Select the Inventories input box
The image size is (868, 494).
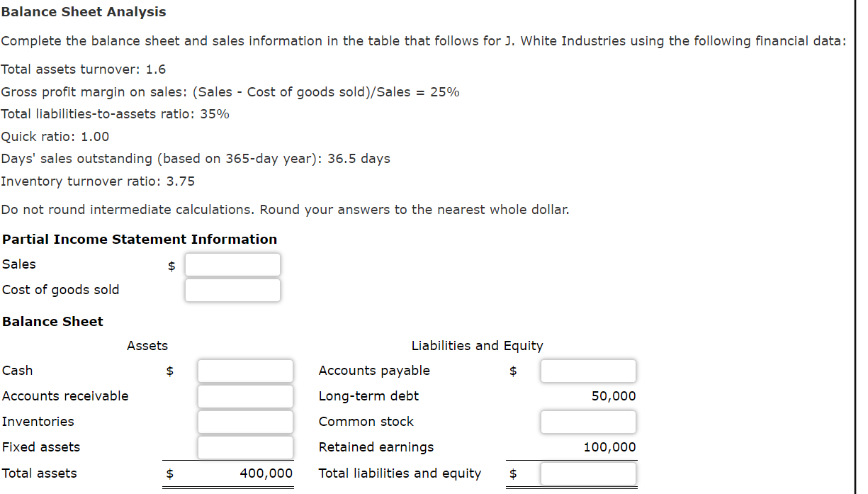[x=245, y=422]
